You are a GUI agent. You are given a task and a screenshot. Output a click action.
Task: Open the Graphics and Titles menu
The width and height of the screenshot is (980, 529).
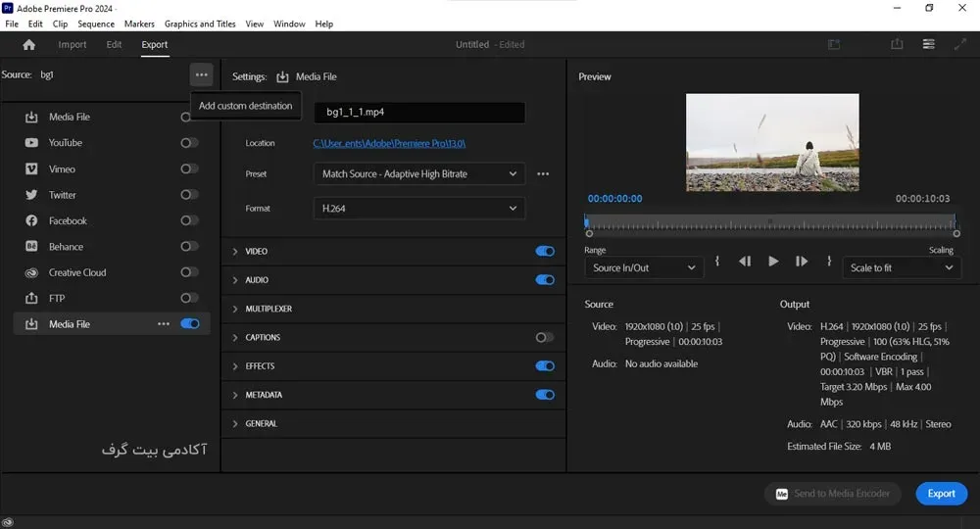coord(200,24)
